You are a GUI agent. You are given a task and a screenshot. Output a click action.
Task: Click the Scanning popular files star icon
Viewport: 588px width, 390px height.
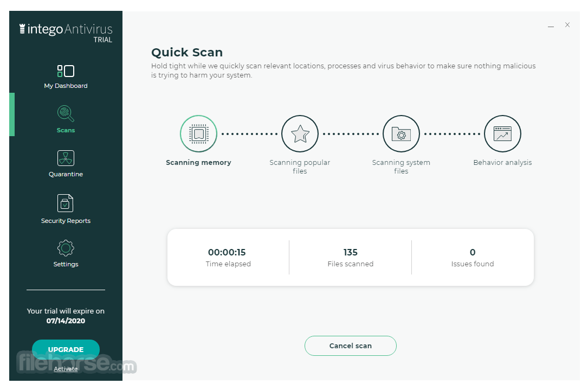click(x=300, y=133)
